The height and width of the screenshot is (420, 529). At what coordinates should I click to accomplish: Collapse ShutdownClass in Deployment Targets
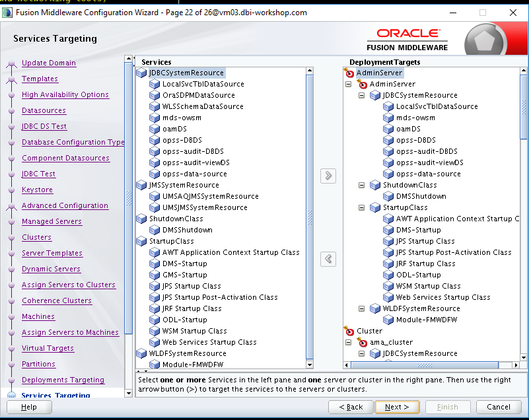pyautogui.click(x=362, y=185)
